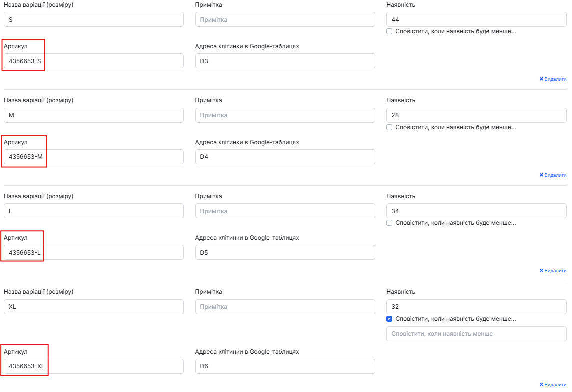Click the X delete icon for variation L
This screenshot has width=572, height=392.
pos(541,270)
